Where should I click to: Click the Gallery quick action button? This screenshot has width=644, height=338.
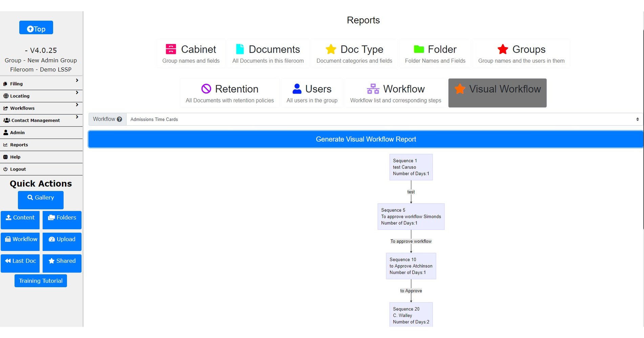coord(41,200)
